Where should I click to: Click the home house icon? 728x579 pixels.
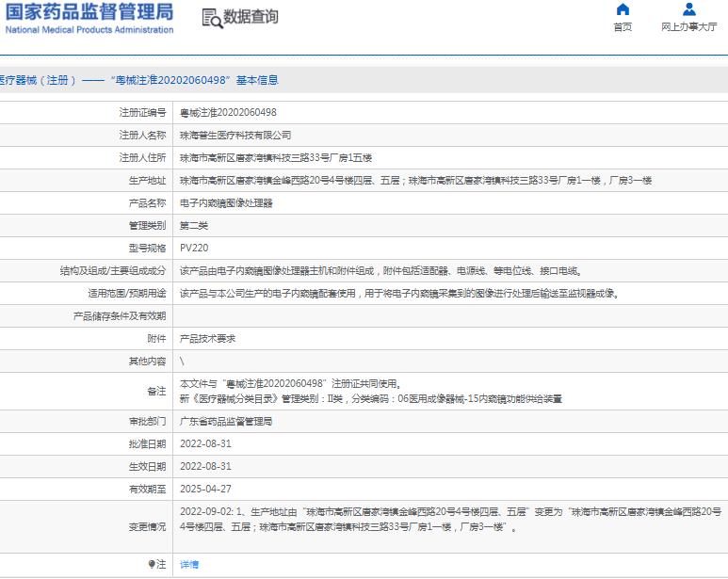tap(623, 10)
